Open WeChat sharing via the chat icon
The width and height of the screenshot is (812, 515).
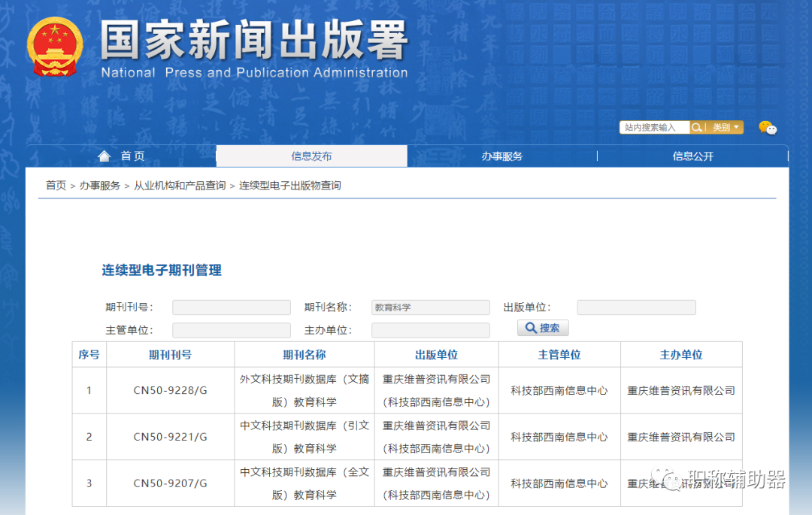(768, 127)
